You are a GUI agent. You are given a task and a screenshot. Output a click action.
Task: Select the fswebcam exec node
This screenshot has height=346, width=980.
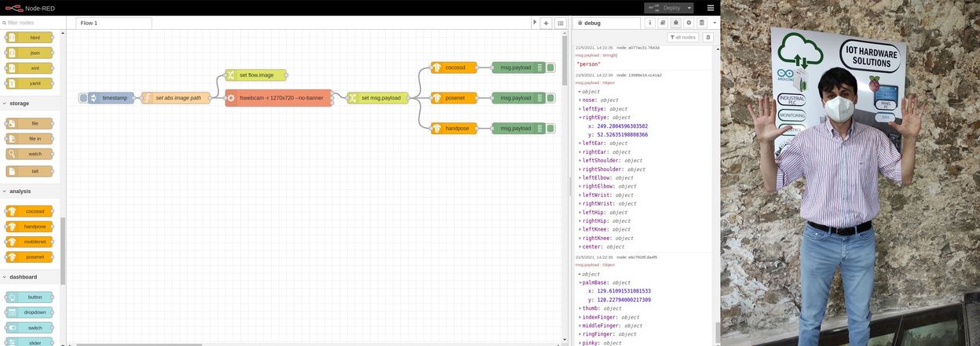(279, 98)
